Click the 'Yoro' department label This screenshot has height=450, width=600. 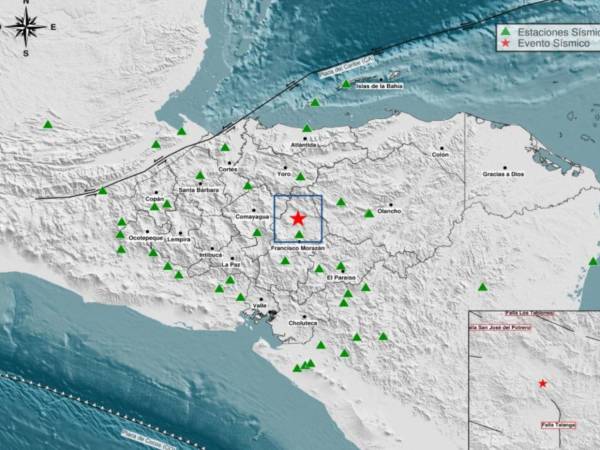point(285,174)
